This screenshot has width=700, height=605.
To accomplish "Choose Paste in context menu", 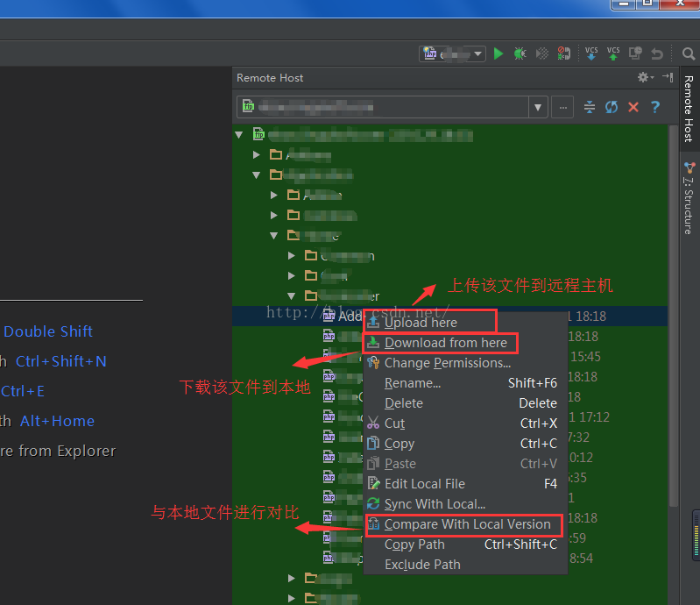I will click(x=464, y=464).
